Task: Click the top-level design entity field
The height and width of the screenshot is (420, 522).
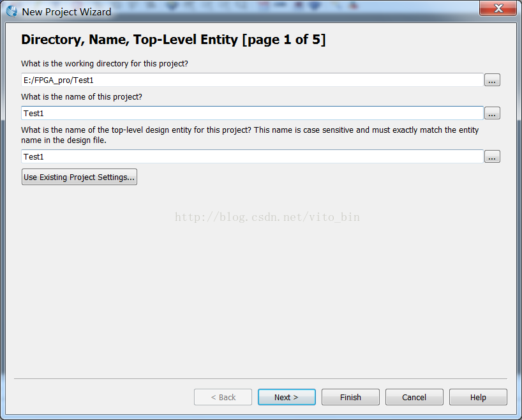Action: tap(252, 156)
